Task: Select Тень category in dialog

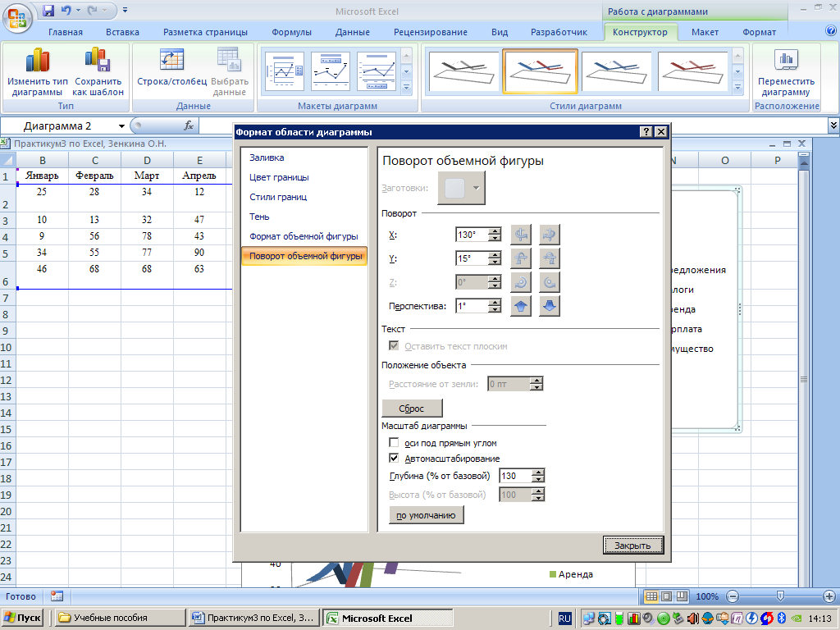Action: 259,217
